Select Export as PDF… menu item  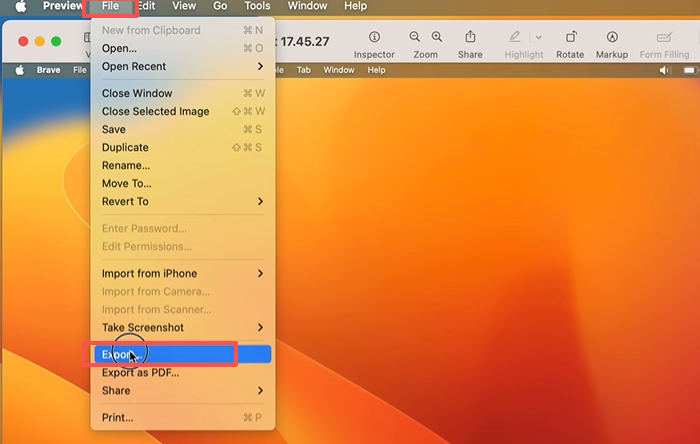pyautogui.click(x=140, y=372)
